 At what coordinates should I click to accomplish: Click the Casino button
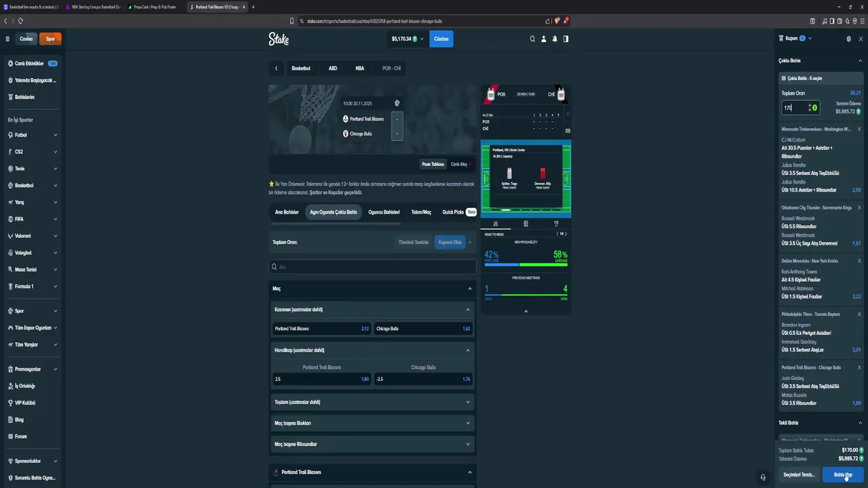click(26, 39)
